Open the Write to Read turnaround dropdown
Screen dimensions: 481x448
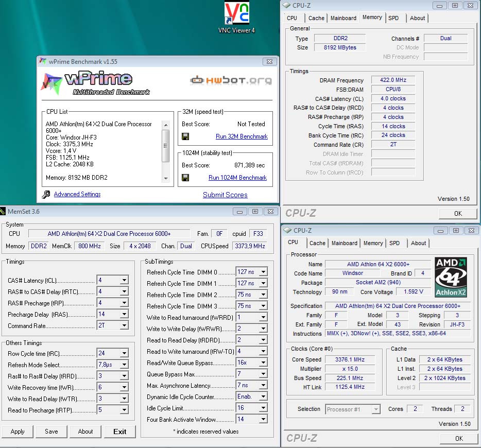point(263,317)
